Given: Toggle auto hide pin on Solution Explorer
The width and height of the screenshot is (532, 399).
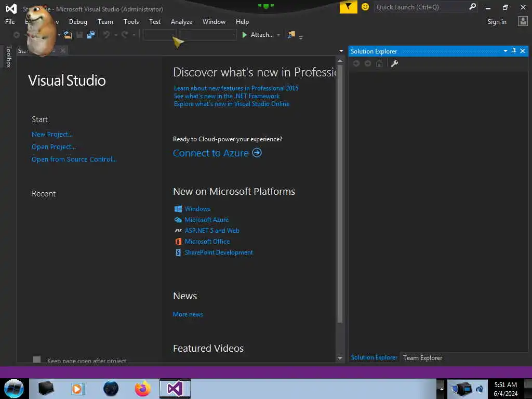Looking at the screenshot, I should point(514,51).
